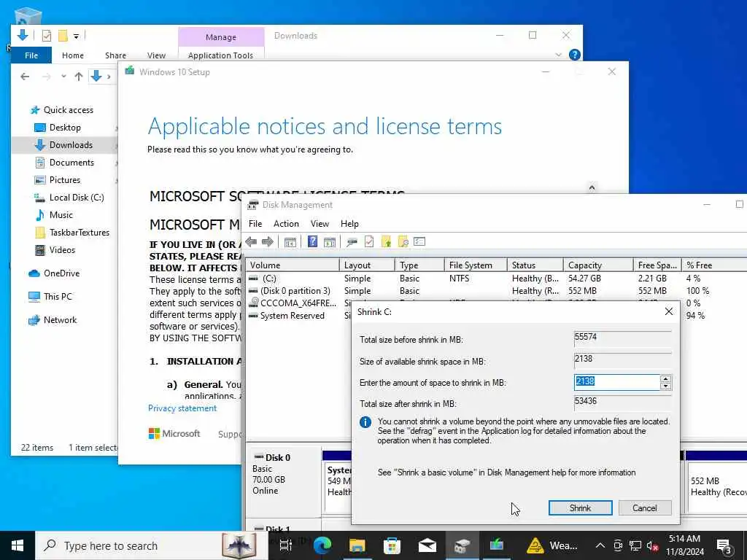Viewport: 747px width, 560px height.
Task: Open the File menu in Disk Management
Action: (255, 224)
